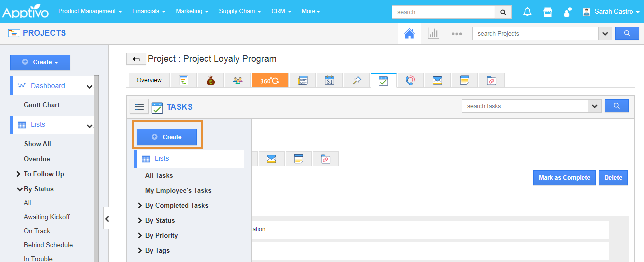Select Awaiting Kickoff status
This screenshot has width=644, height=262.
47,217
